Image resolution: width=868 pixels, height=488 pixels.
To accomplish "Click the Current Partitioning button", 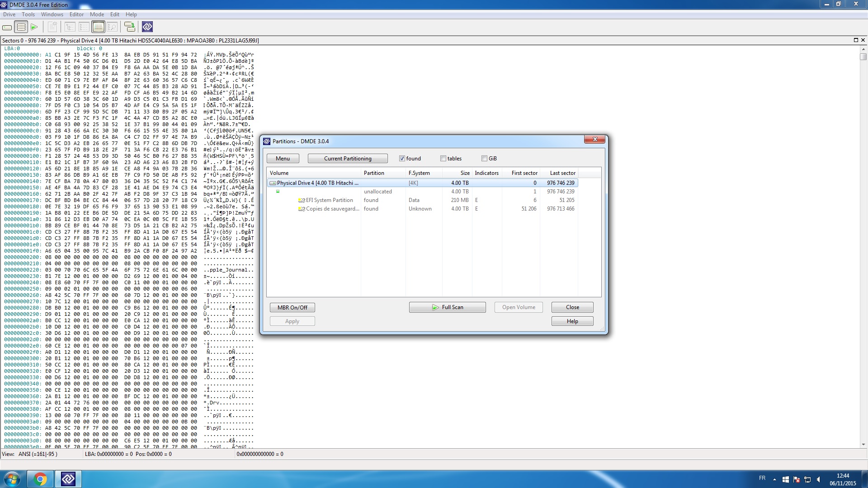I will pyautogui.click(x=348, y=159).
